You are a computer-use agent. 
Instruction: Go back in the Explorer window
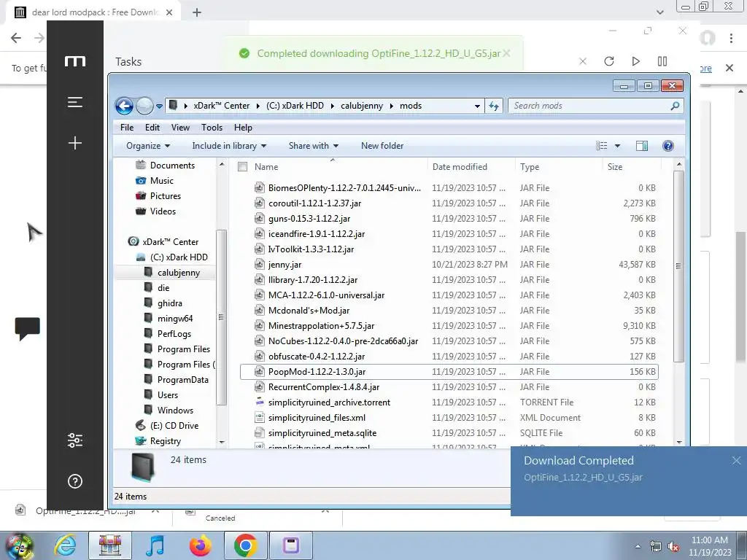click(124, 106)
